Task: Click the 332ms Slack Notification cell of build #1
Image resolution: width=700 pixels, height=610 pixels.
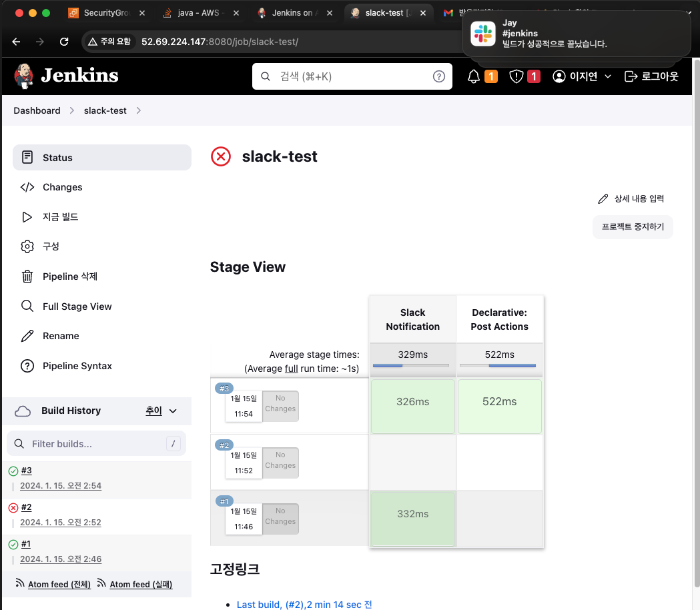Action: pyautogui.click(x=412, y=518)
